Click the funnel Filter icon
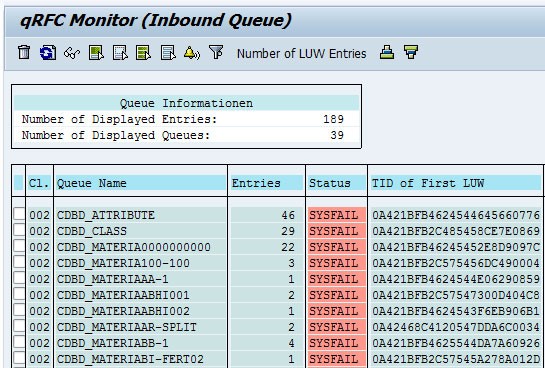545x368 pixels. click(216, 52)
